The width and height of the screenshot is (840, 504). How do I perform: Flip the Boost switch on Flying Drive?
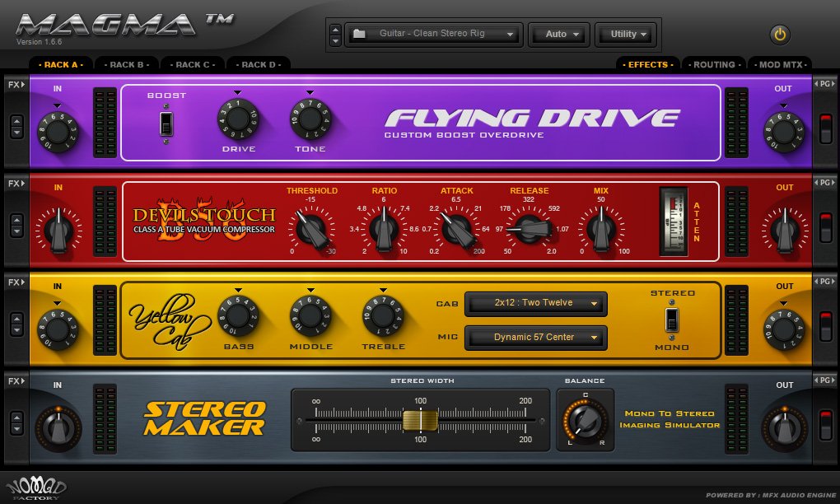(x=166, y=122)
